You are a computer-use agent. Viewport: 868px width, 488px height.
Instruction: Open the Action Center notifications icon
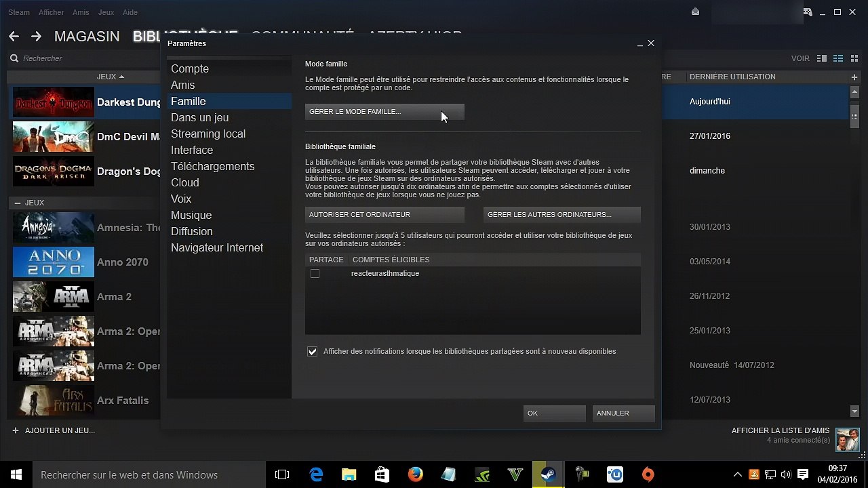(803, 474)
